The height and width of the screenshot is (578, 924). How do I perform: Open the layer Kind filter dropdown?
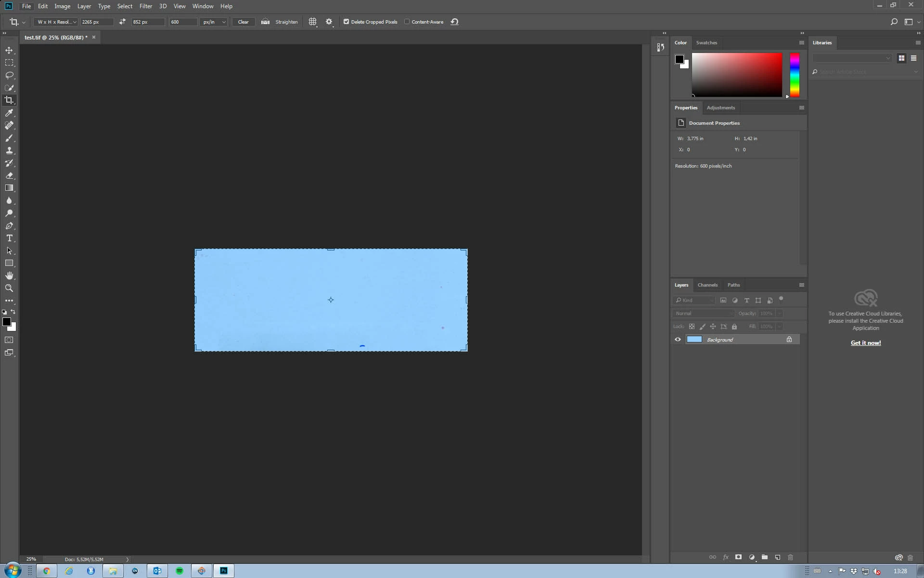(694, 300)
